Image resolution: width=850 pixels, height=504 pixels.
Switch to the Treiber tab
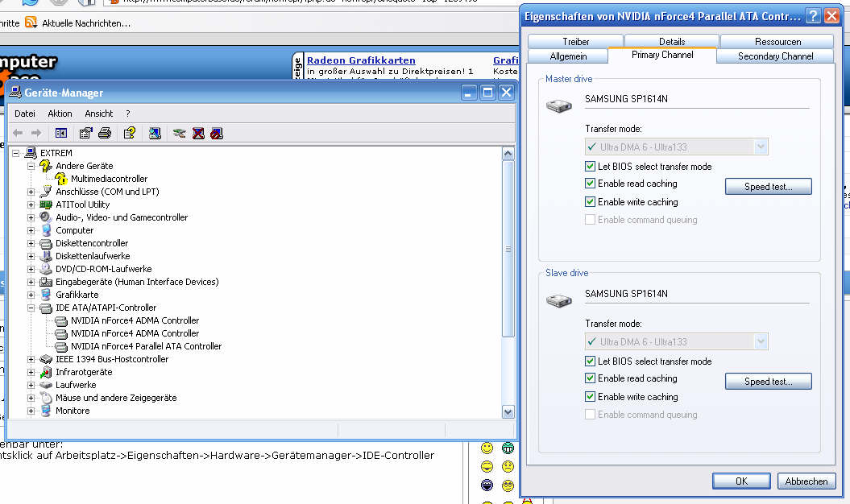575,41
